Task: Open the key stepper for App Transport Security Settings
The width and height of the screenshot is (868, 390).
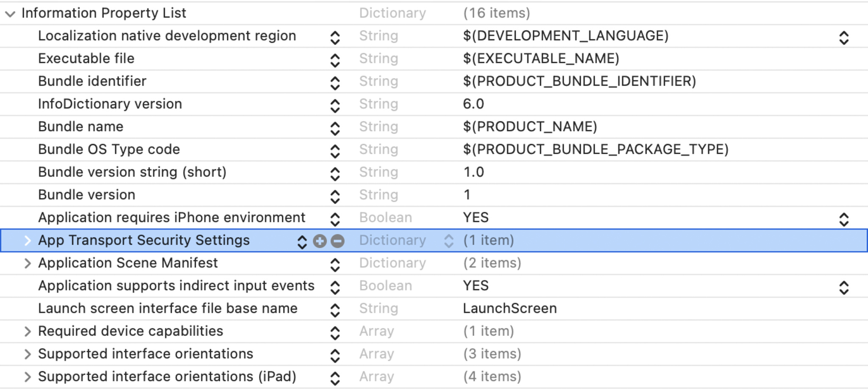Action: [x=302, y=242]
